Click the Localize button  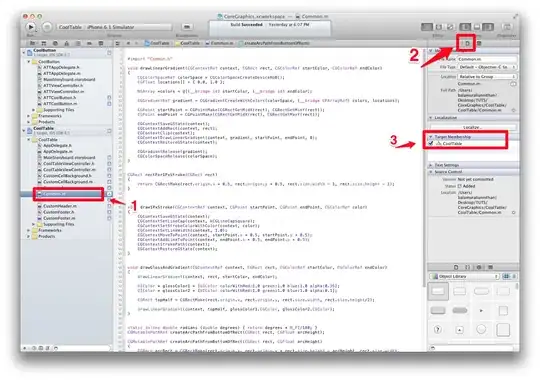pyautogui.click(x=472, y=127)
